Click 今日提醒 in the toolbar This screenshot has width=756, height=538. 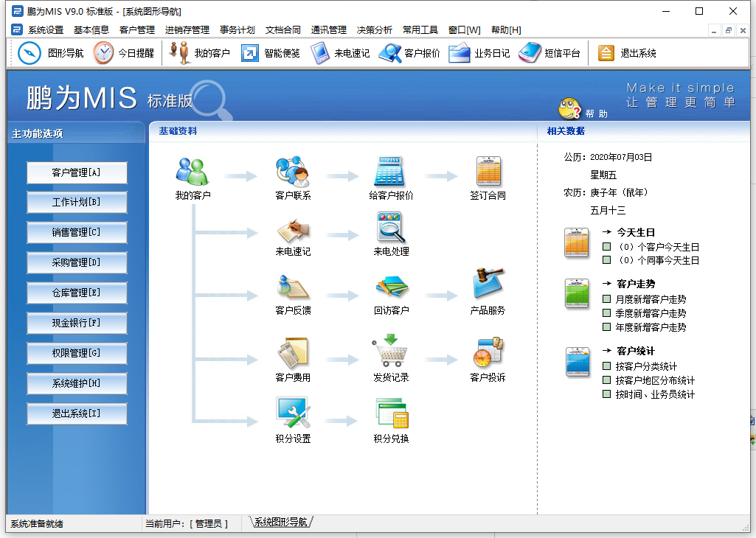(x=124, y=53)
